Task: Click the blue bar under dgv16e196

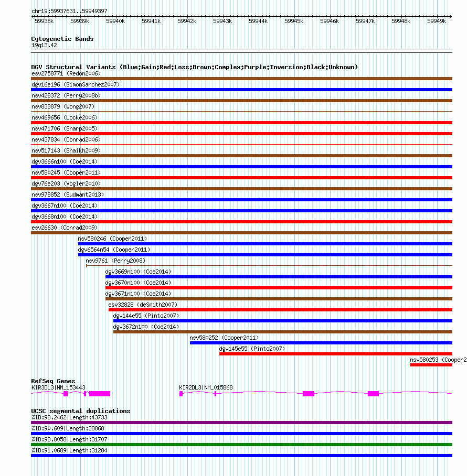Action: point(241,90)
